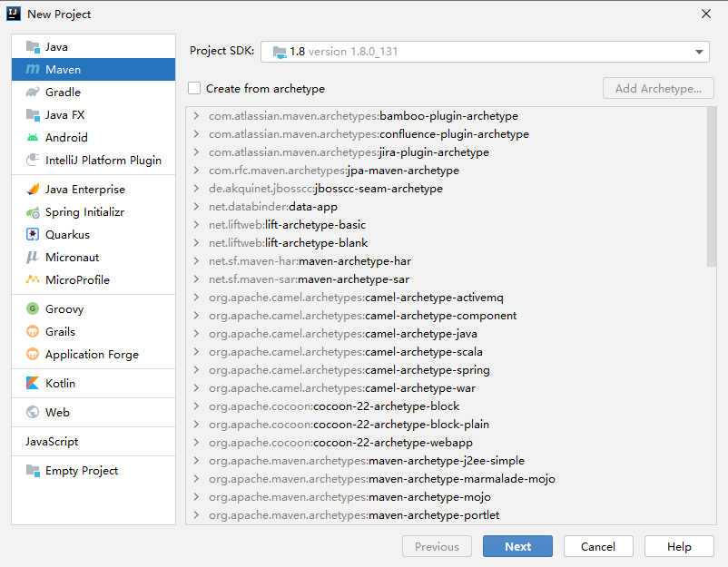Expand lift-archetype-basic node
The width and height of the screenshot is (728, 567).
(x=196, y=225)
